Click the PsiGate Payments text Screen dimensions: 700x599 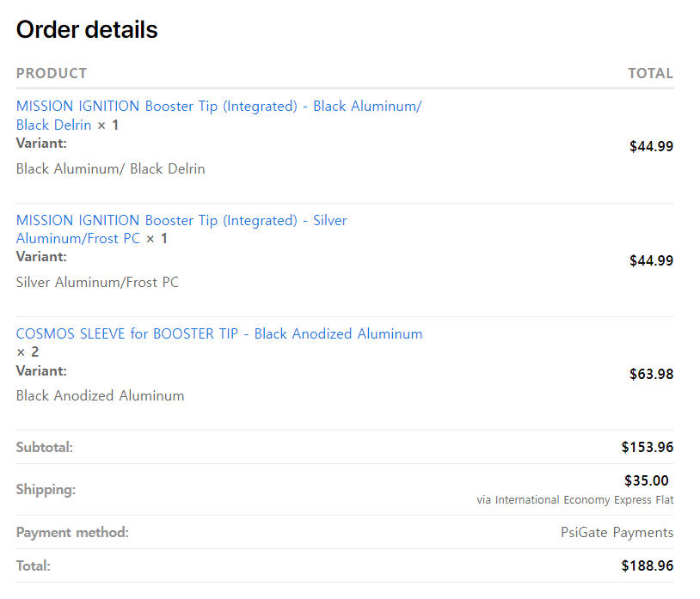click(x=617, y=533)
